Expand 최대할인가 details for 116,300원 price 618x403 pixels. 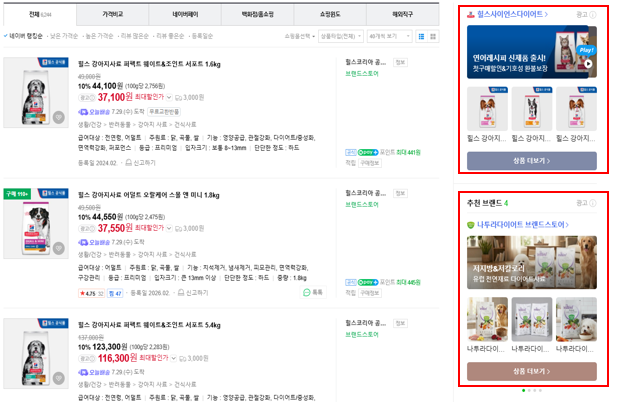click(173, 358)
